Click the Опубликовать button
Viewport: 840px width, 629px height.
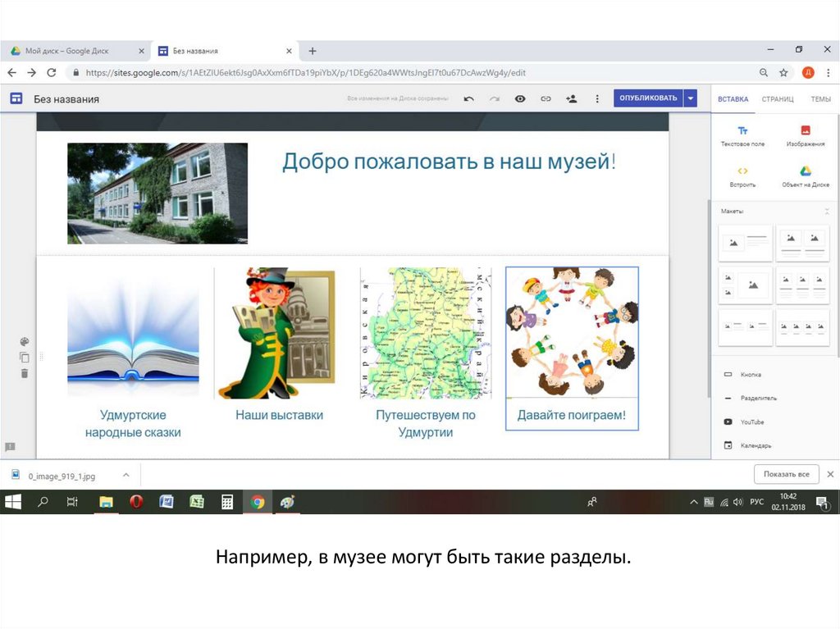[x=648, y=98]
